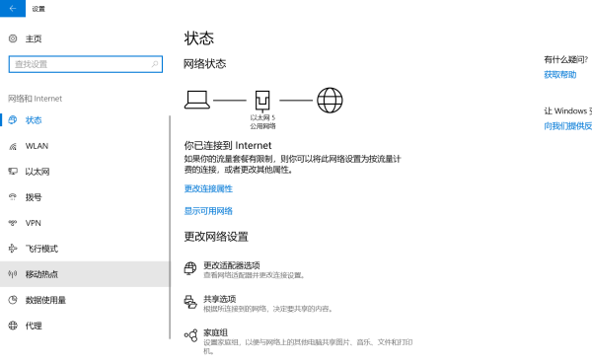Click the 向我们提供反馈 link
Viewport: 592px width, 364px height.
tap(568, 125)
